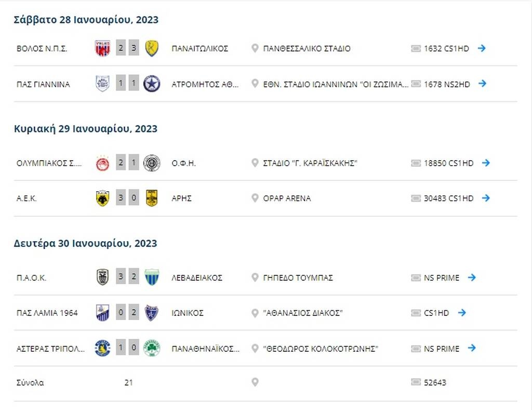Click the ΒΟΛΟΣ Ν.Π.Σ. club crest icon
Image resolution: width=532 pixels, height=410 pixels.
[103, 48]
